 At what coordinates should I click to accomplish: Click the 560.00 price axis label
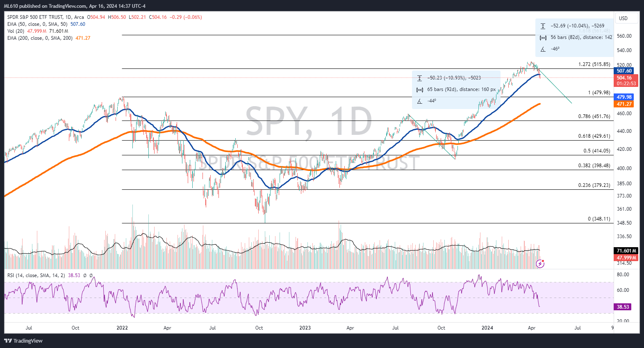[x=624, y=36]
